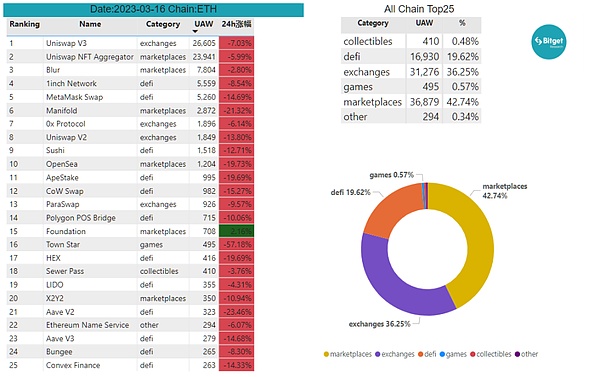The width and height of the screenshot is (600, 377).
Task: Click the defi legend marker
Action: click(421, 354)
